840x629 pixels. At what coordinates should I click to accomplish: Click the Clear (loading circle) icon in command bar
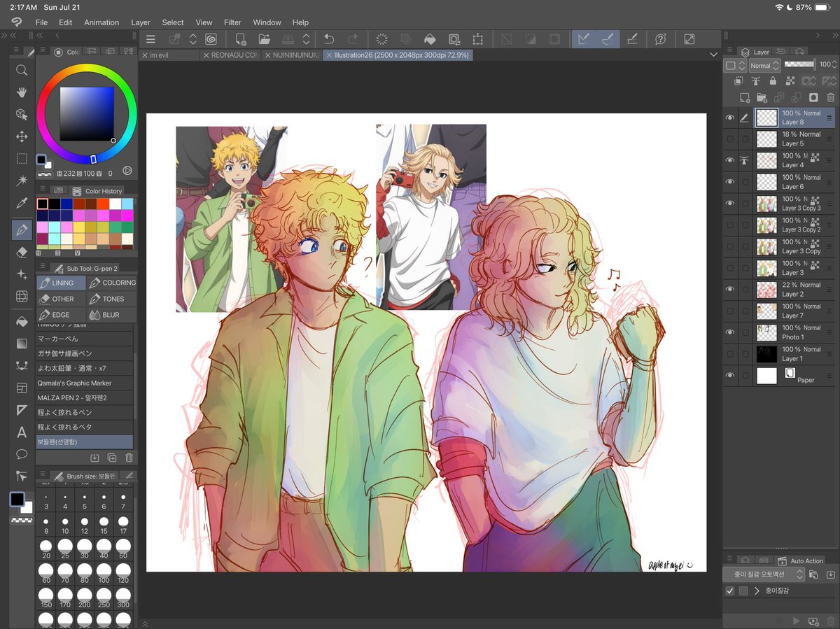coord(382,39)
